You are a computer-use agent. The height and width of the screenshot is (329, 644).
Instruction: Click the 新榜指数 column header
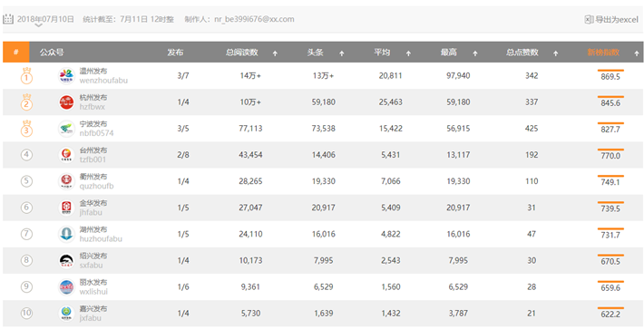point(603,53)
